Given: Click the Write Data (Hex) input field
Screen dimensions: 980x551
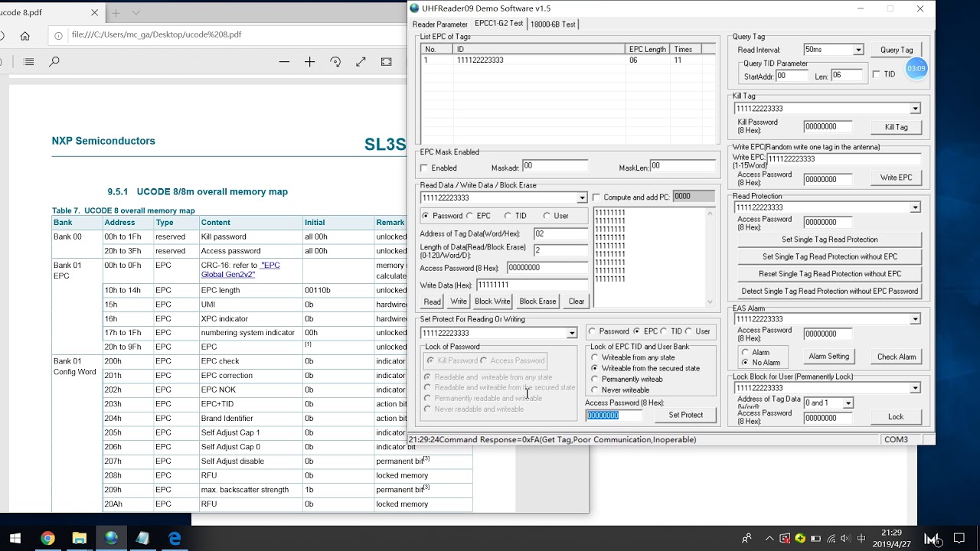Looking at the screenshot, I should tap(531, 285).
